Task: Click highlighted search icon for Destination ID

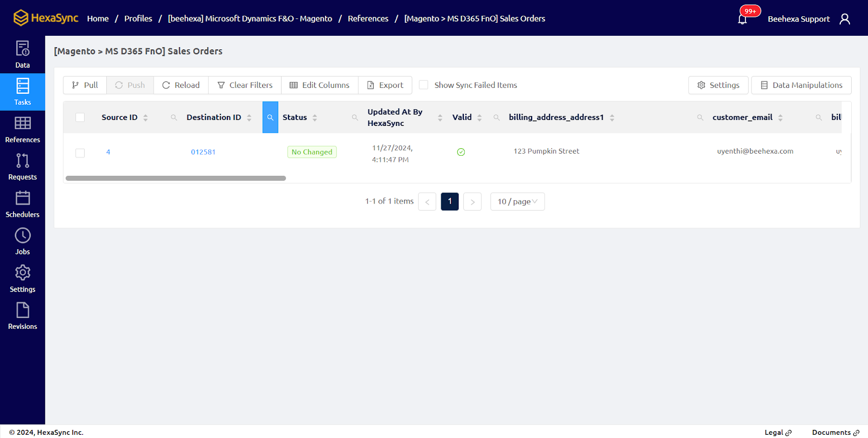Action: pos(270,117)
